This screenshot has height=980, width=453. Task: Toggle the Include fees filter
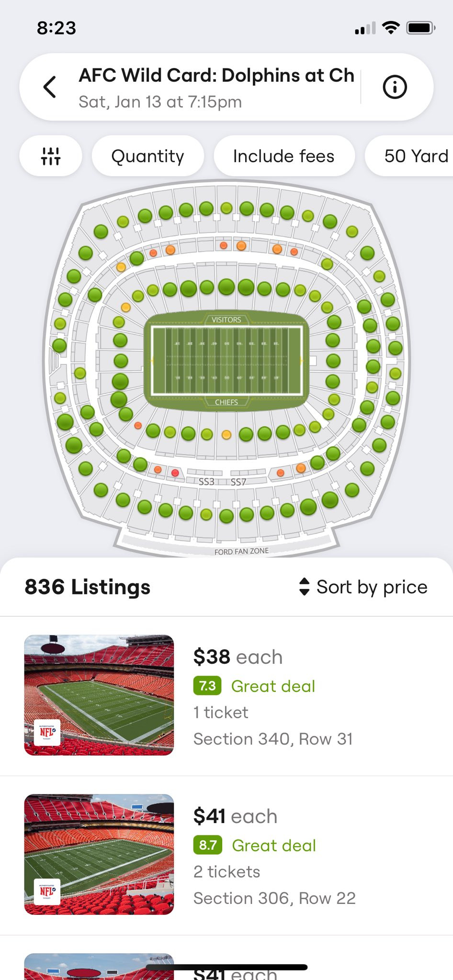point(284,156)
